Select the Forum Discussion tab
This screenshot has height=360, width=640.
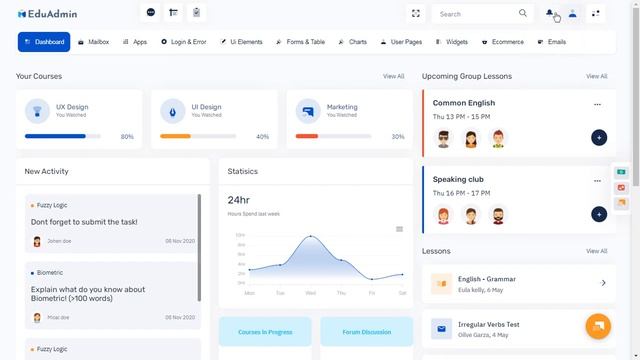click(367, 332)
